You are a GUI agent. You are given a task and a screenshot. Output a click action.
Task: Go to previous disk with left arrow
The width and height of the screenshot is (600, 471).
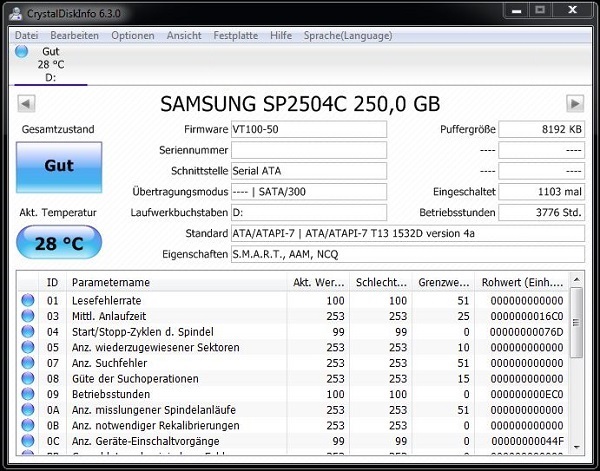click(26, 103)
